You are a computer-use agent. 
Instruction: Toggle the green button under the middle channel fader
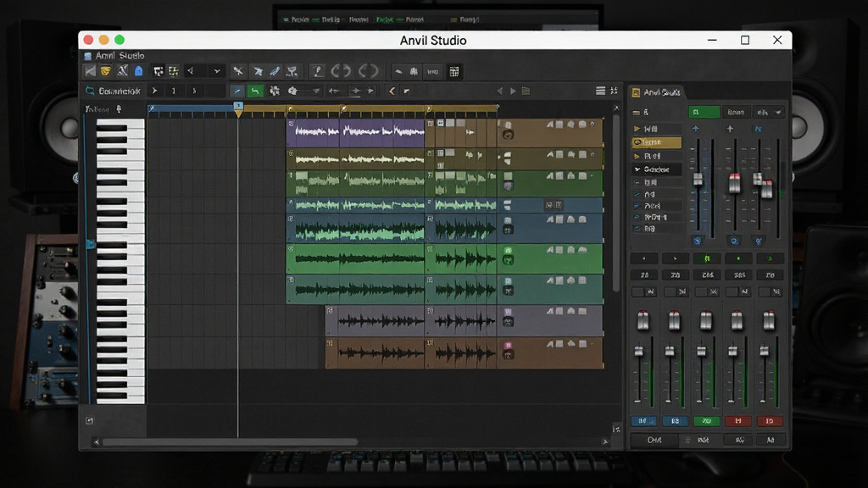(x=706, y=421)
